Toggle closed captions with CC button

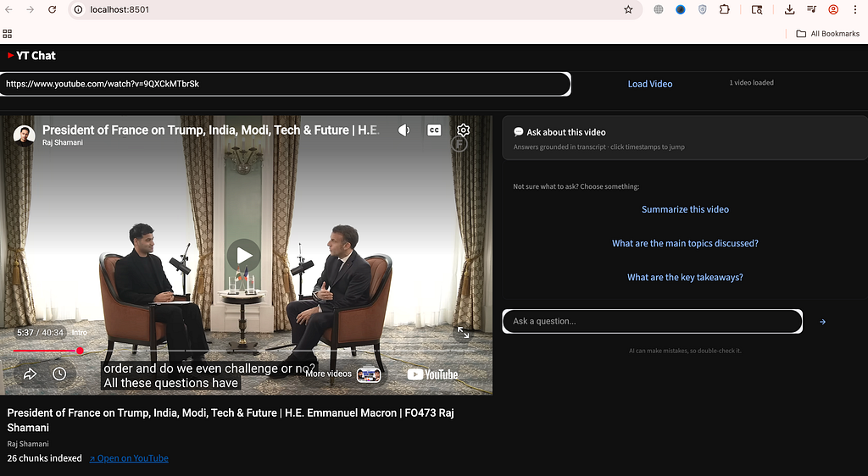tap(434, 130)
